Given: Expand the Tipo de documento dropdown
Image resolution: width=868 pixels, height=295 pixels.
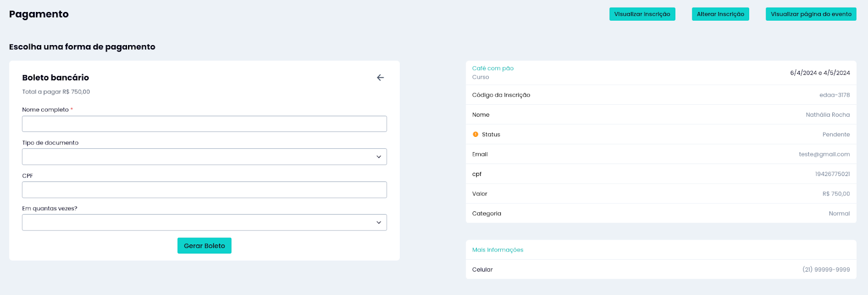Looking at the screenshot, I should pyautogui.click(x=205, y=156).
